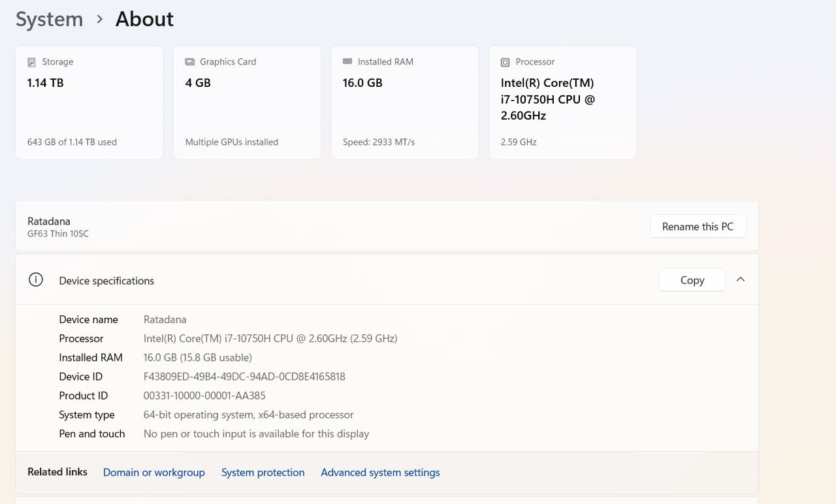Click the Multiple GPUs installed text
This screenshot has width=836, height=504.
232,142
